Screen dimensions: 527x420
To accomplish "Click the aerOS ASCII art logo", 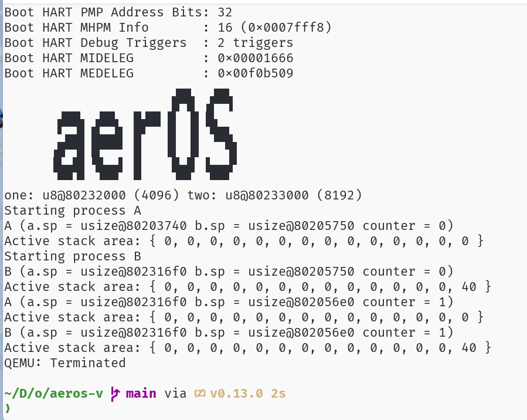I will pos(145,134).
